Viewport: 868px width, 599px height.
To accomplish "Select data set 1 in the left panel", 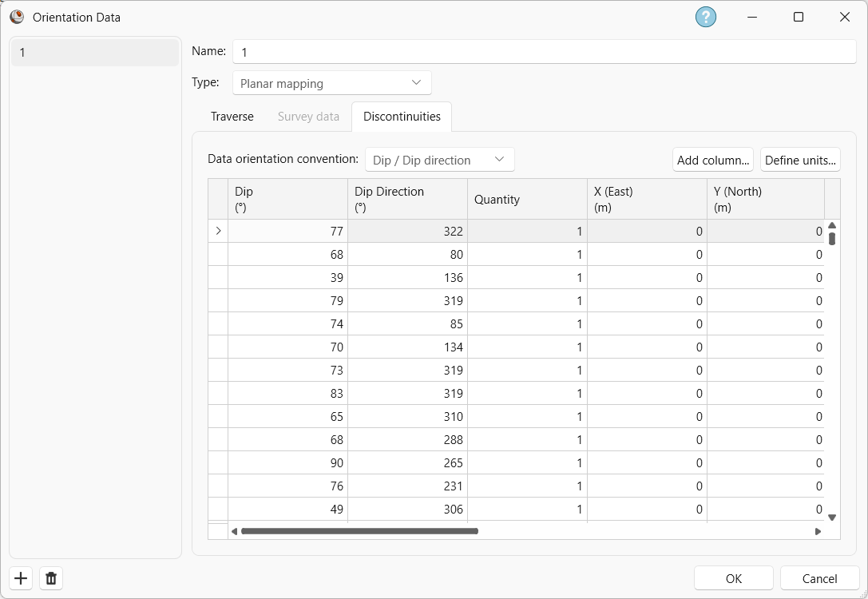I will (95, 52).
